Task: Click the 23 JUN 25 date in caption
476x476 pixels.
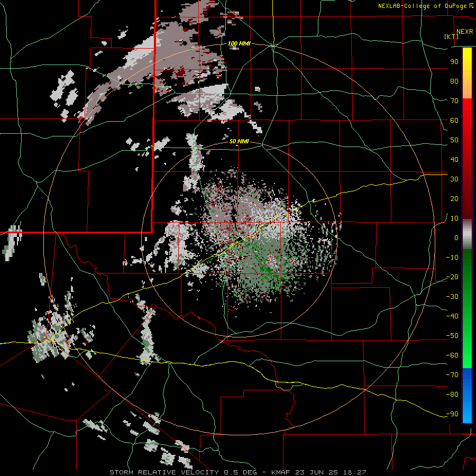Action: 316,472
